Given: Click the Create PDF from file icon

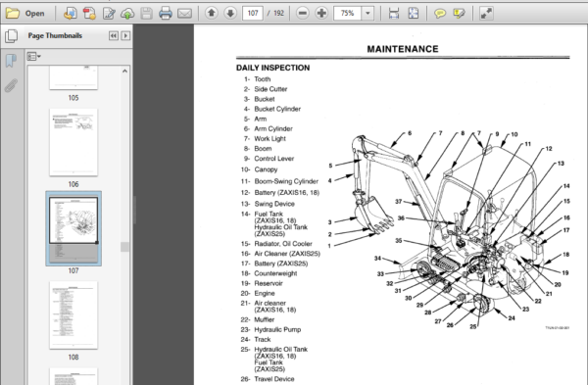Looking at the screenshot, I should point(71,14).
